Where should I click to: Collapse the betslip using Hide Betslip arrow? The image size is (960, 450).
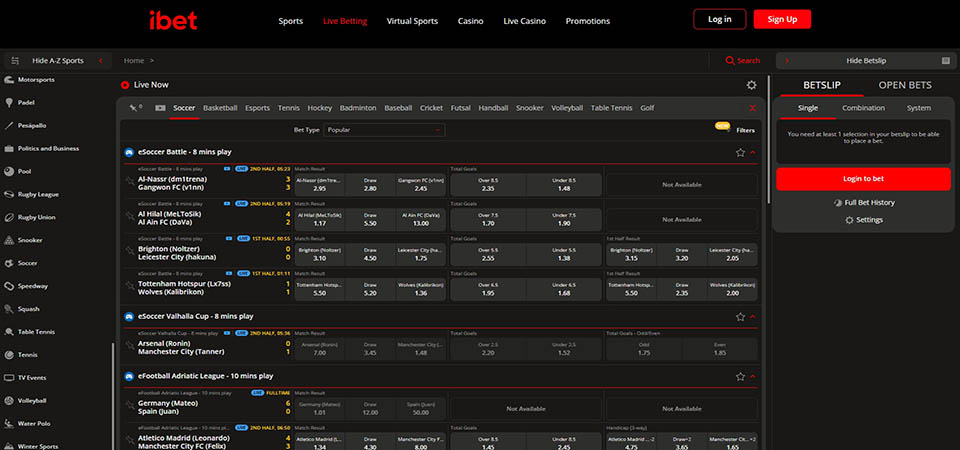click(x=787, y=61)
